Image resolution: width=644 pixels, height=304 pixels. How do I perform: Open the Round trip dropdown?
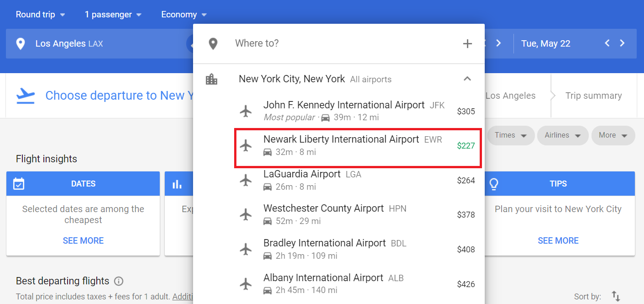(40, 15)
